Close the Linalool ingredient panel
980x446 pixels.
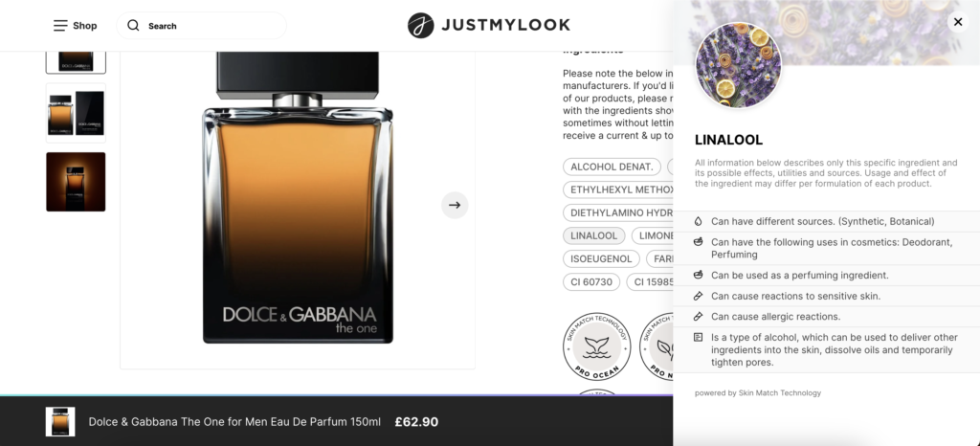coord(958,22)
